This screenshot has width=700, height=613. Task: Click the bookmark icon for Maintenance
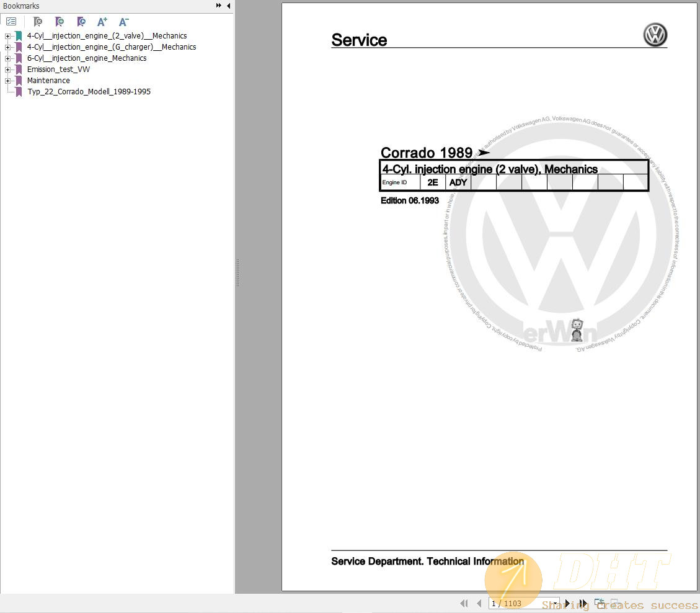tap(19, 81)
